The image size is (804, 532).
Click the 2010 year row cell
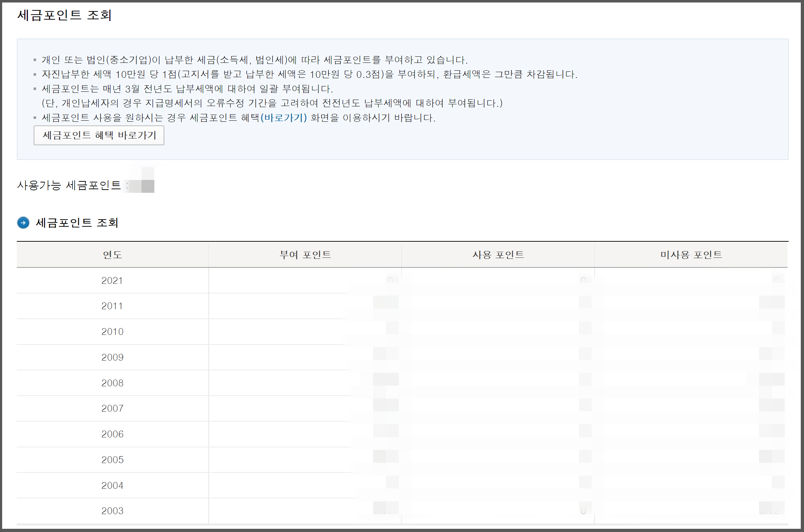coord(113,332)
